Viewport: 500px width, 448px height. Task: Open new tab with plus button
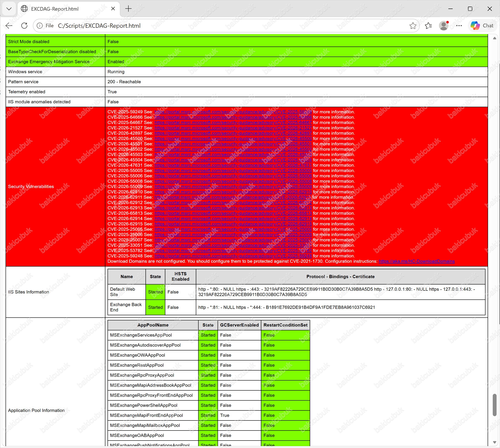128,9
